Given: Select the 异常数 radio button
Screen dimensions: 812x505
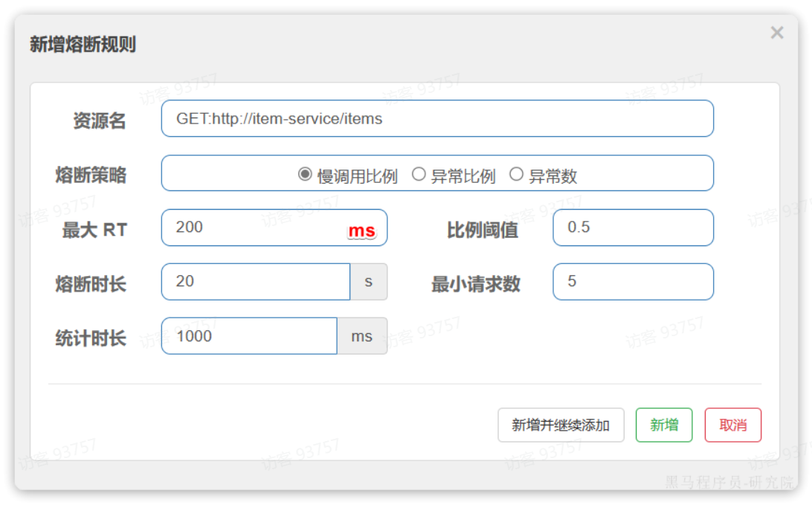Looking at the screenshot, I should (x=516, y=174).
